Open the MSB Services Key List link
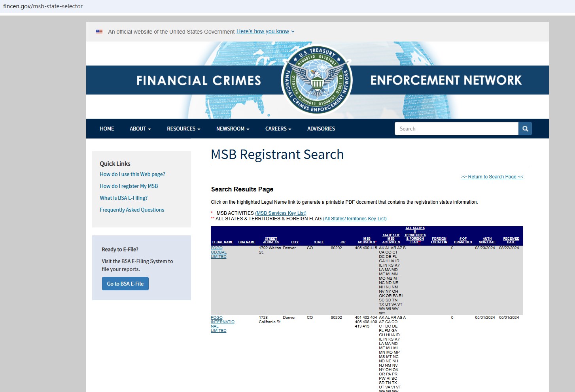 (281, 213)
